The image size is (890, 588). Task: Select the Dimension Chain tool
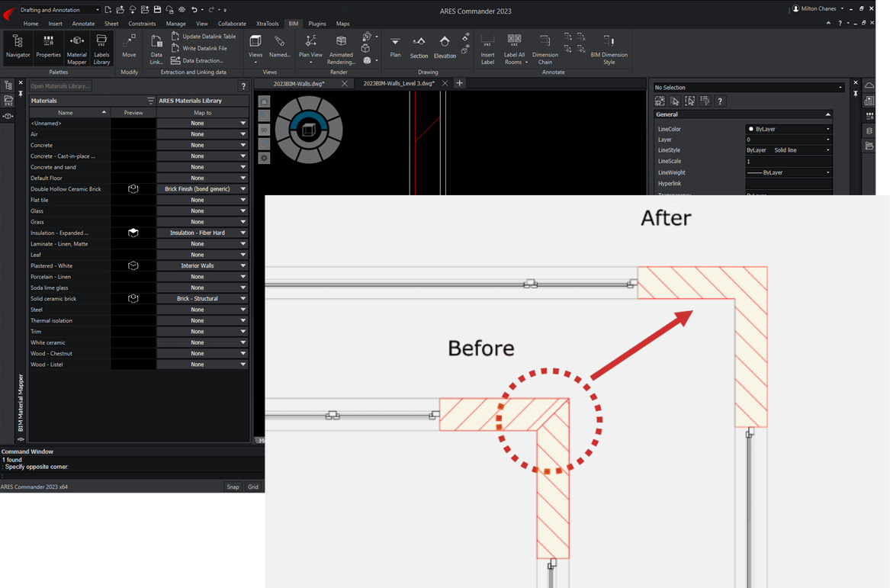tap(545, 49)
